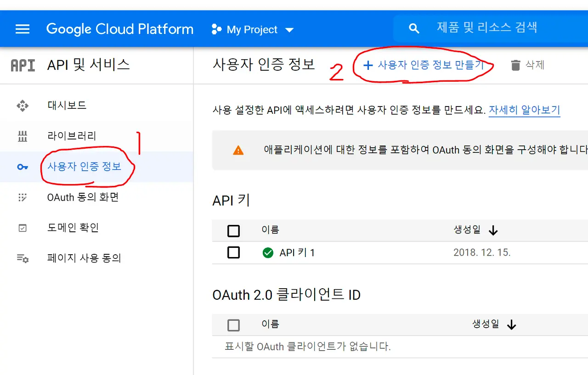Toggle the select-all checkbox in API 키 table

pyautogui.click(x=233, y=231)
